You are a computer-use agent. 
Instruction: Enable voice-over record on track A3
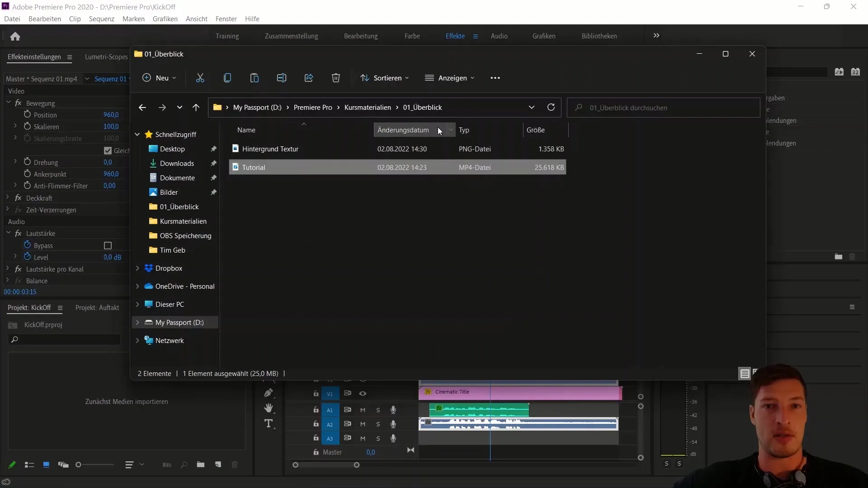point(393,438)
